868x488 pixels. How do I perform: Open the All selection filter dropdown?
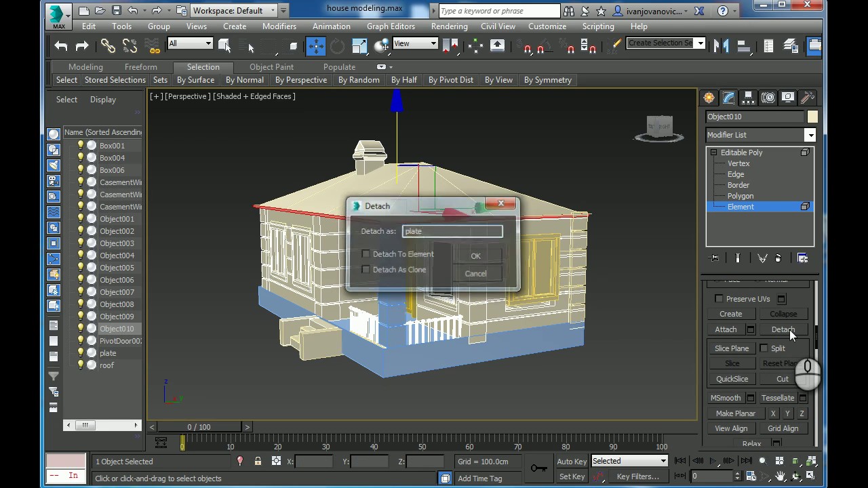pos(190,43)
